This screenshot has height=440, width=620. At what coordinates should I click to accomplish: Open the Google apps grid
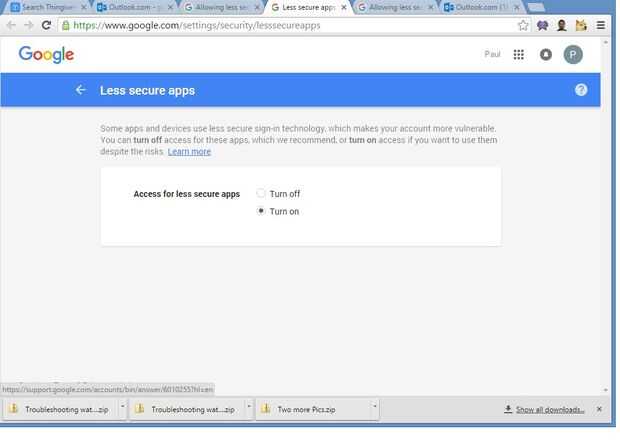pos(518,55)
